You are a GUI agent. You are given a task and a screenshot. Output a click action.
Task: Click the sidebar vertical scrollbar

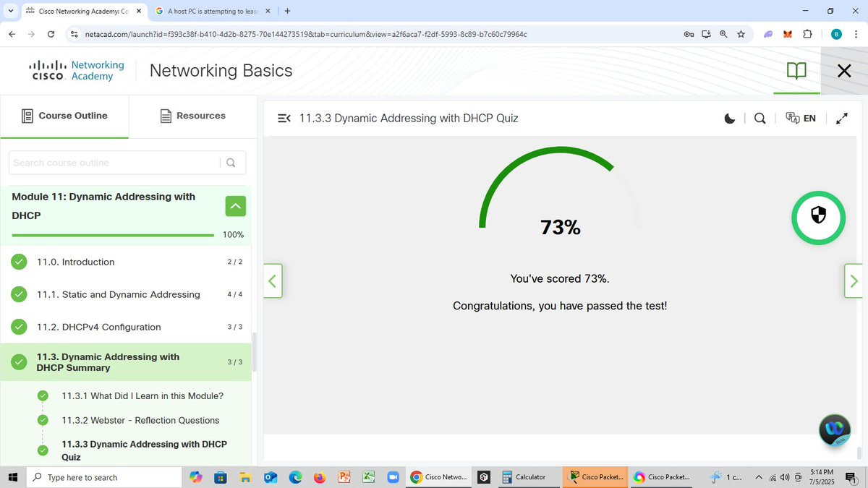[254, 351]
